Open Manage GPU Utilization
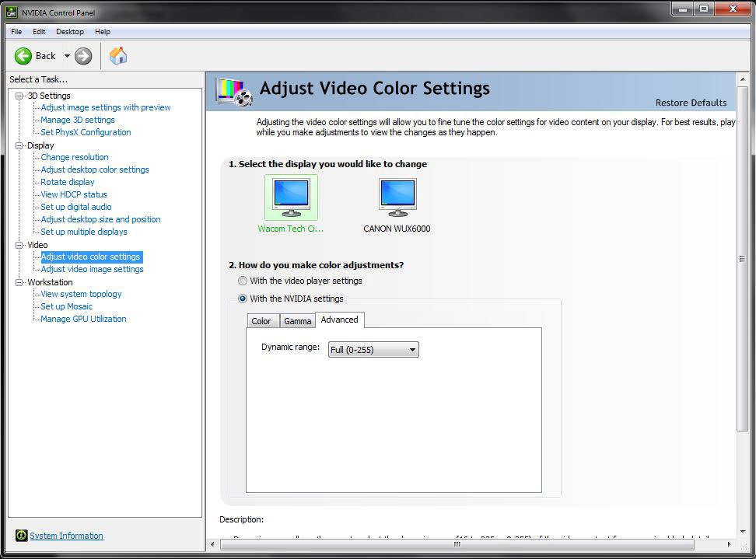 click(83, 319)
